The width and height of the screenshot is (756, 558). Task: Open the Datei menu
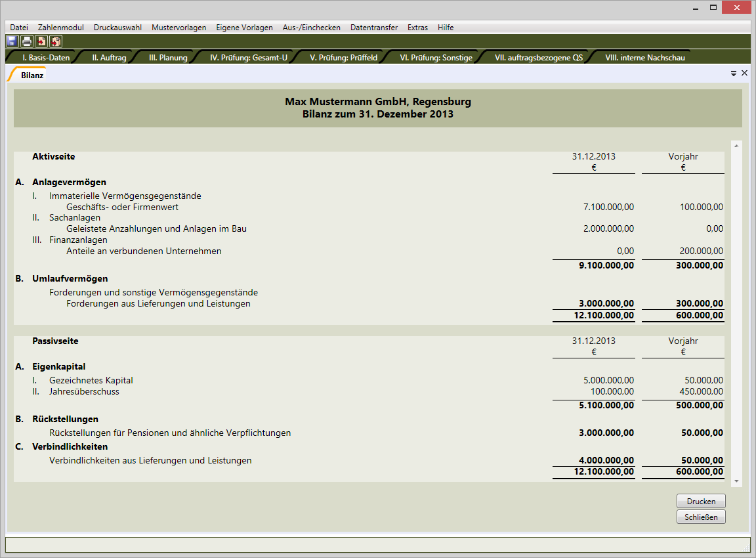tap(19, 28)
